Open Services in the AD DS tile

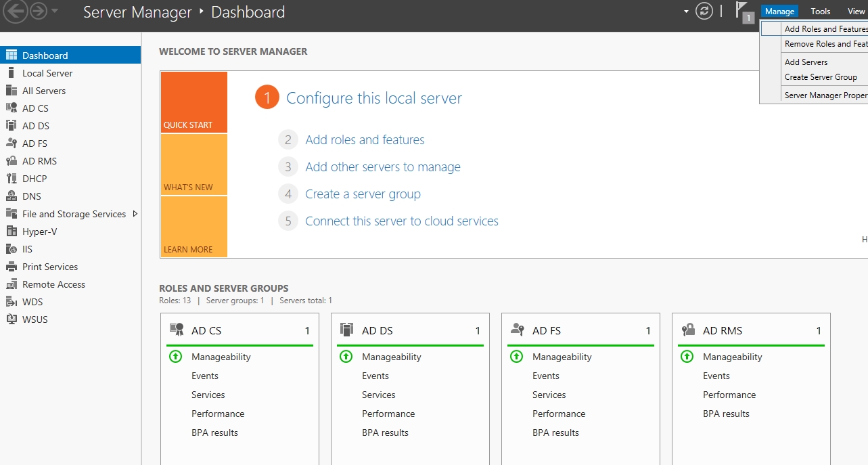click(x=378, y=395)
